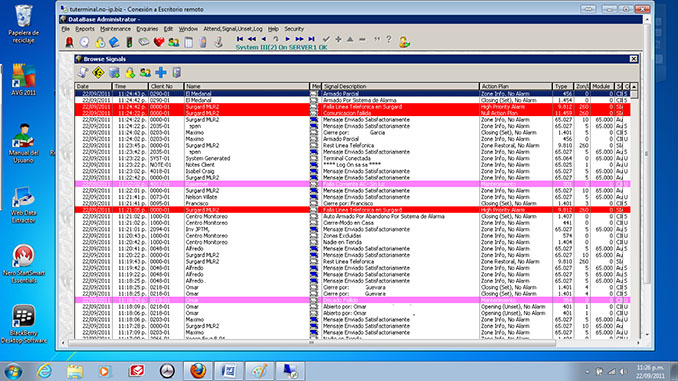Click the Signal Description column header
This screenshot has height=381, width=678.
[400, 86]
